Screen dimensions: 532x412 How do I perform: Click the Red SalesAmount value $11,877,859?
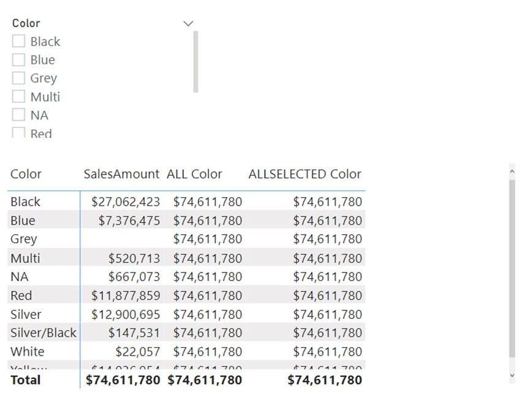coord(126,296)
